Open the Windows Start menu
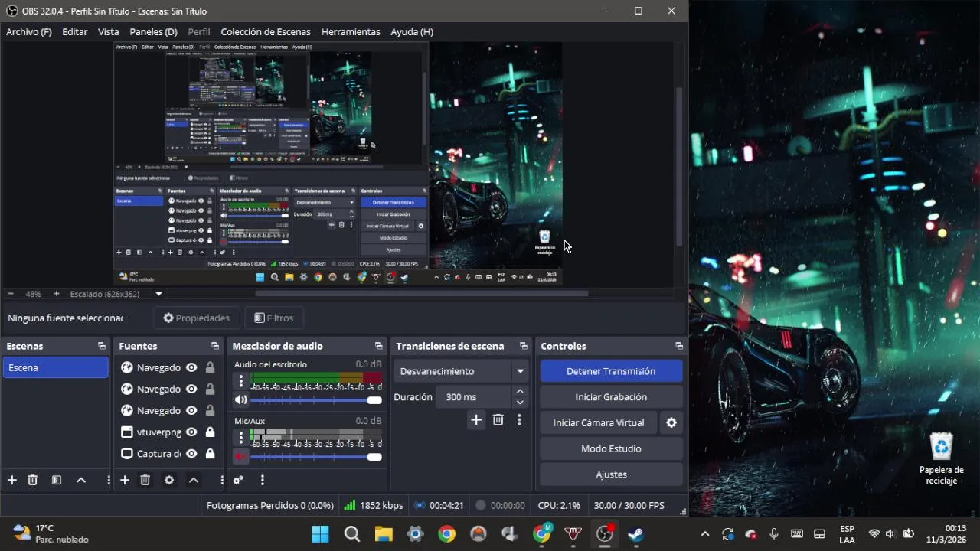The width and height of the screenshot is (980, 551). point(320,534)
